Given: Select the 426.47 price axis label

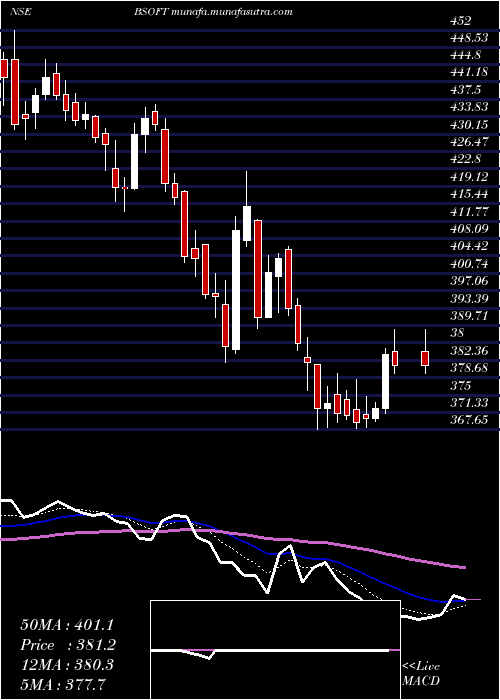Looking at the screenshot, I should [468, 142].
